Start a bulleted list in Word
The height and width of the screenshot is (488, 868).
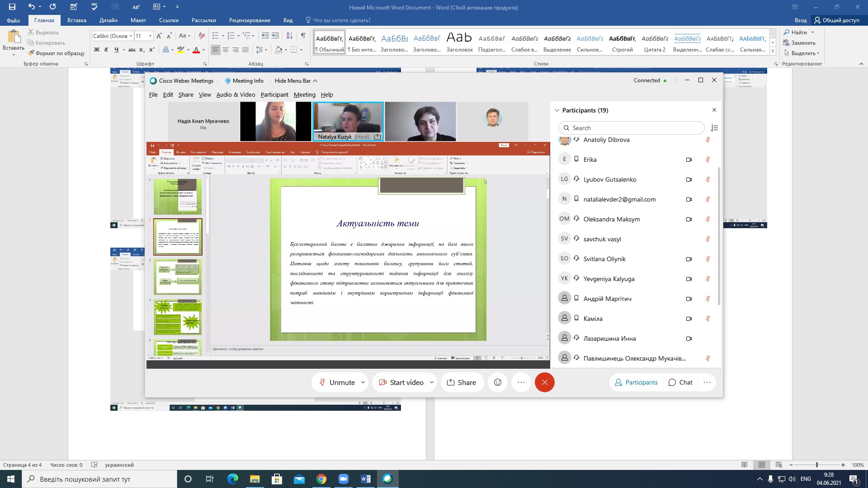(216, 36)
